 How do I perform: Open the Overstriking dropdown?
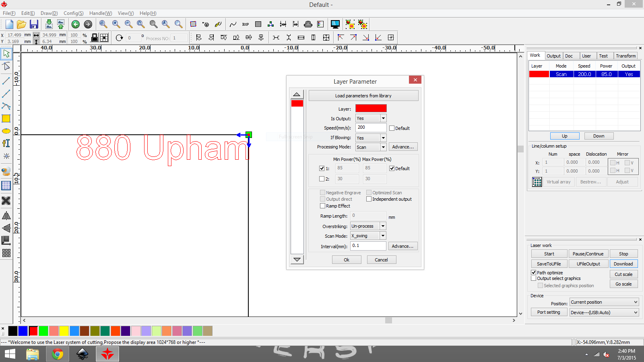(x=383, y=226)
